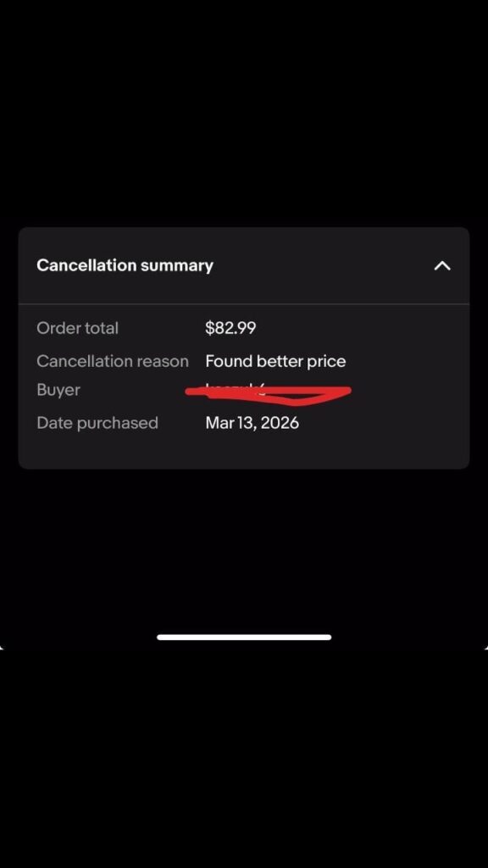The width and height of the screenshot is (488, 868).
Task: Click the Buyer row of the summary
Action: (244, 390)
